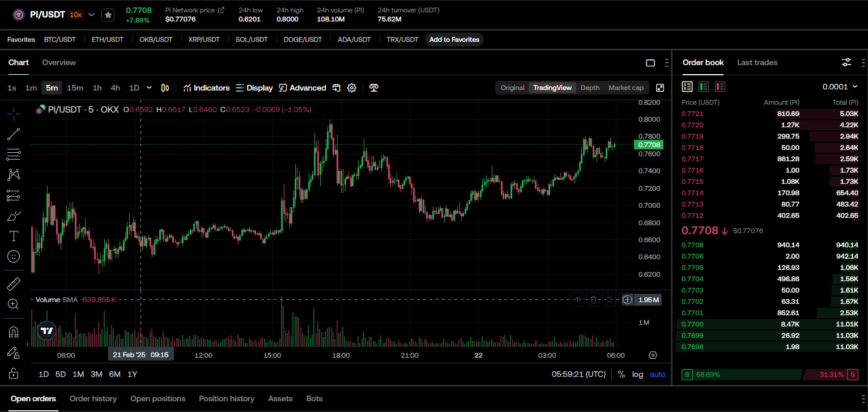
Task: Open DOGE/USDT from favorites bar
Action: tap(303, 40)
